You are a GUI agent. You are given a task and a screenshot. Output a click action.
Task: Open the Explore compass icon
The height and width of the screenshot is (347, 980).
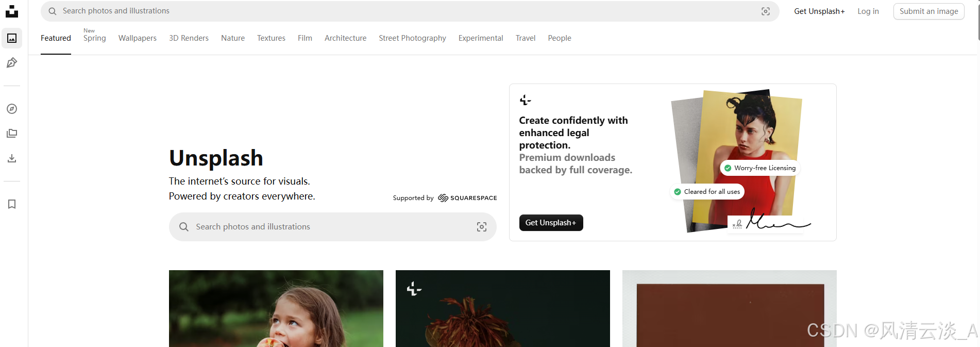[12, 109]
